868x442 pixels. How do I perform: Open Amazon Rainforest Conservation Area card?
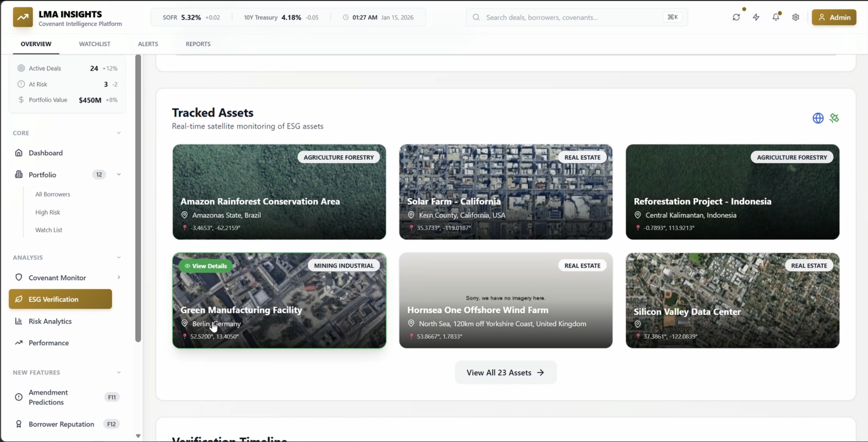tap(279, 192)
